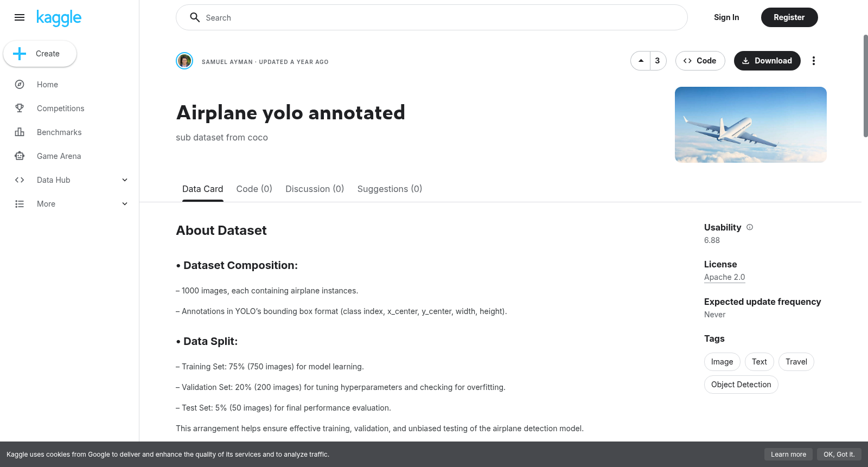
Task: Click the Usability info icon
Action: [x=750, y=227]
